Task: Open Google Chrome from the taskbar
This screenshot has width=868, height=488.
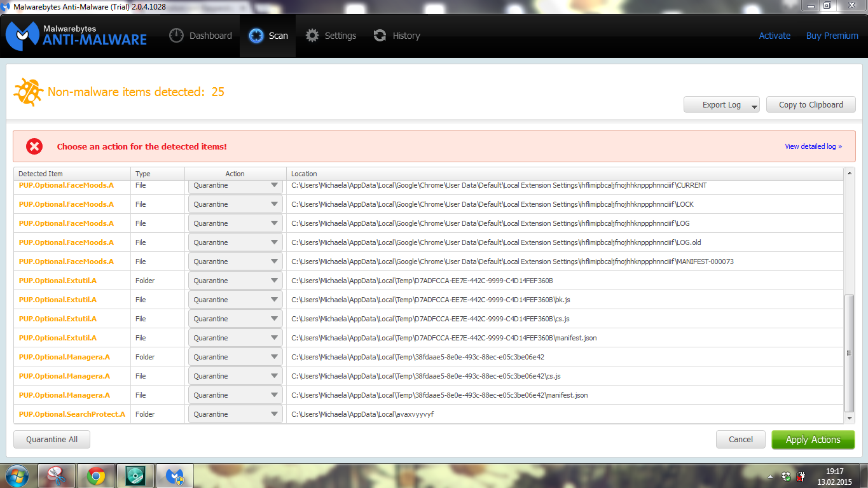Action: 96,475
